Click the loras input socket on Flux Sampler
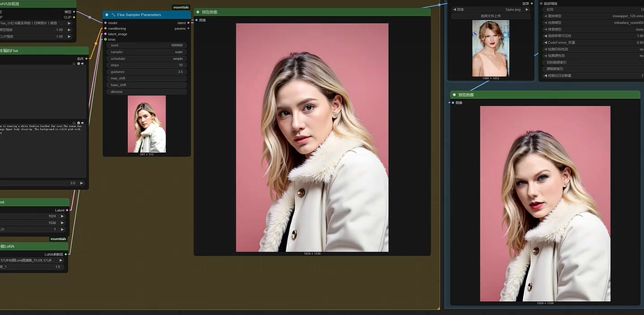 pyautogui.click(x=106, y=39)
